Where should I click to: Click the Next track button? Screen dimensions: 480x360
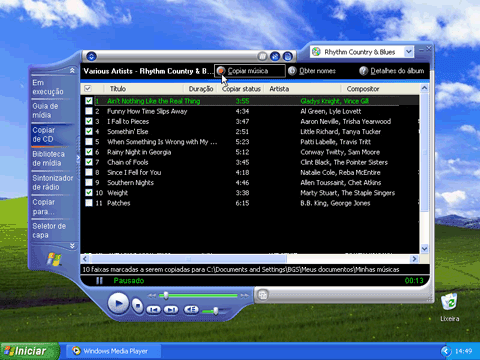pos(171,310)
